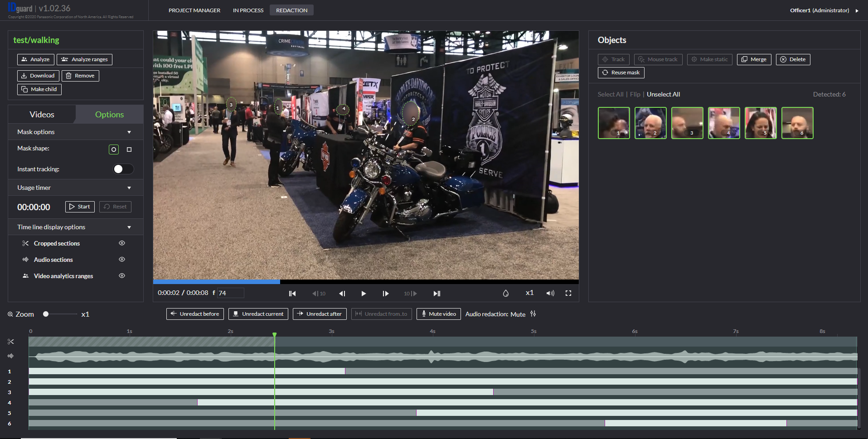Collapse the Mask options section
This screenshot has width=868, height=439.
(x=129, y=131)
